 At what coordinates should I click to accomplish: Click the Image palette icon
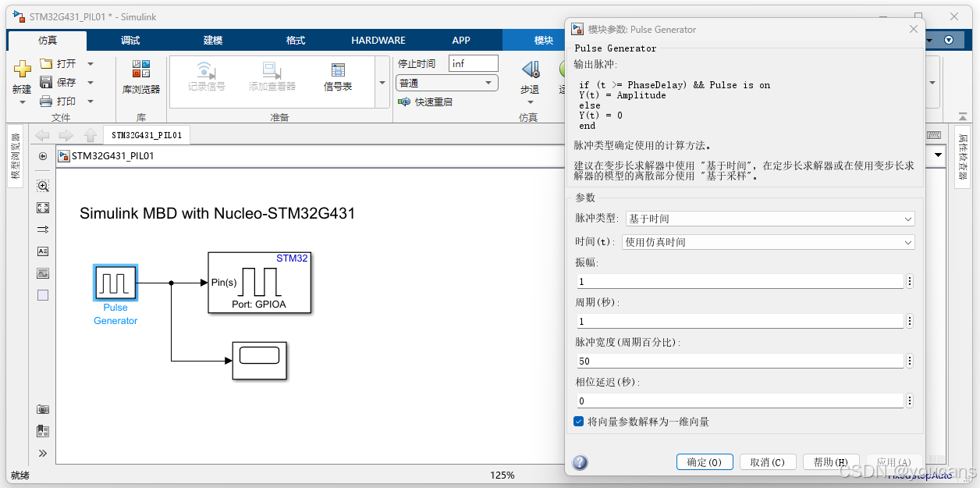click(x=43, y=273)
